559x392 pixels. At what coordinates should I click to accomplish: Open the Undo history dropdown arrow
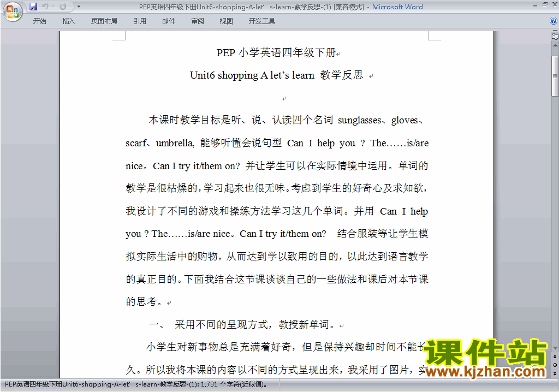tap(53, 7)
